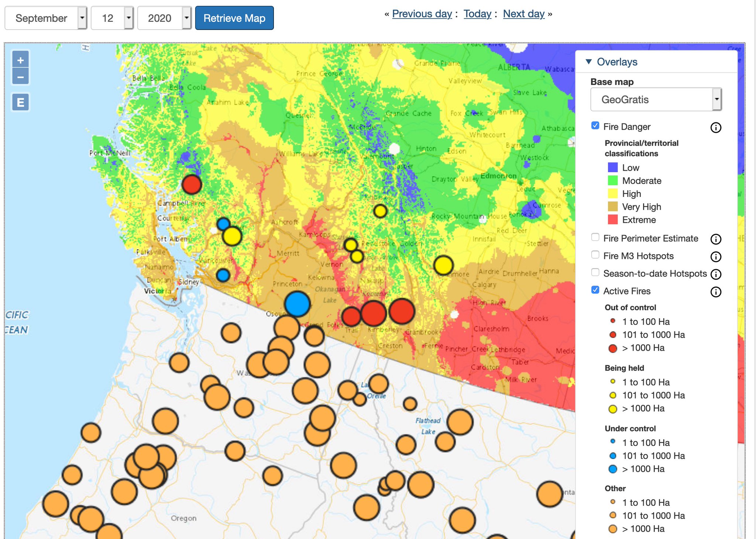Open Active Fires info icon
The image size is (756, 539).
716,292
